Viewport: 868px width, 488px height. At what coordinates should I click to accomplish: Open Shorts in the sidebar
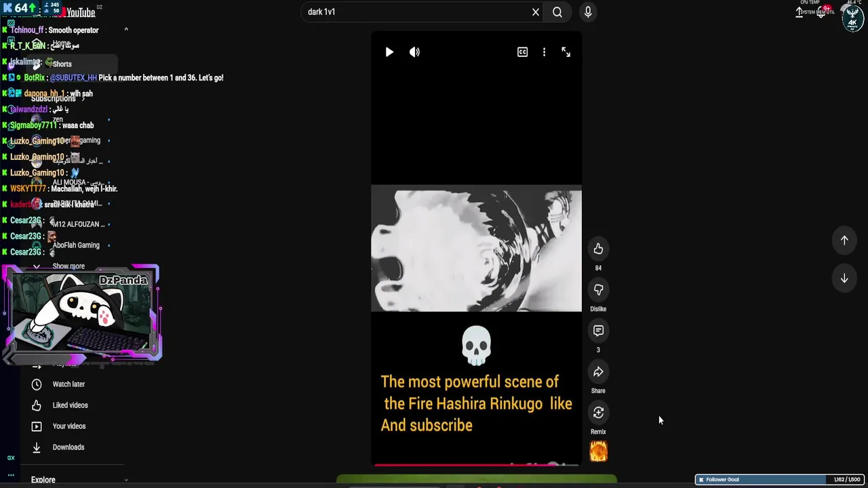pos(62,64)
